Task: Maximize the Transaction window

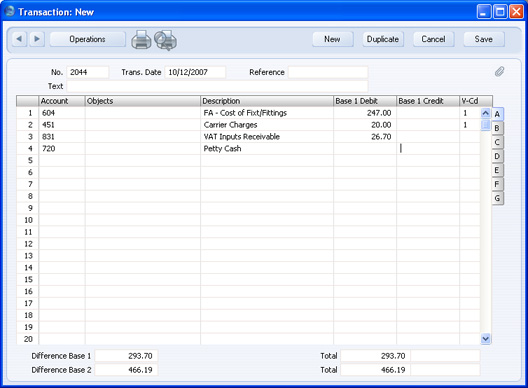Action: [500, 12]
